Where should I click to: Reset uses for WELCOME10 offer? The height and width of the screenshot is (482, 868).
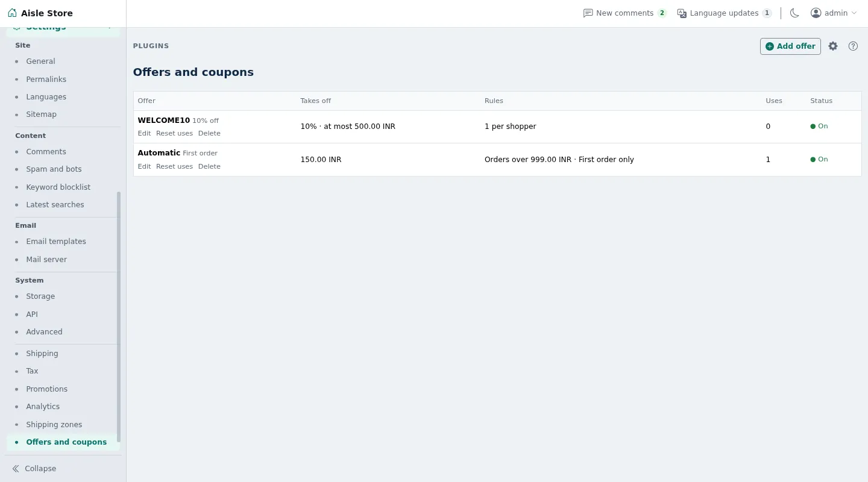point(174,133)
